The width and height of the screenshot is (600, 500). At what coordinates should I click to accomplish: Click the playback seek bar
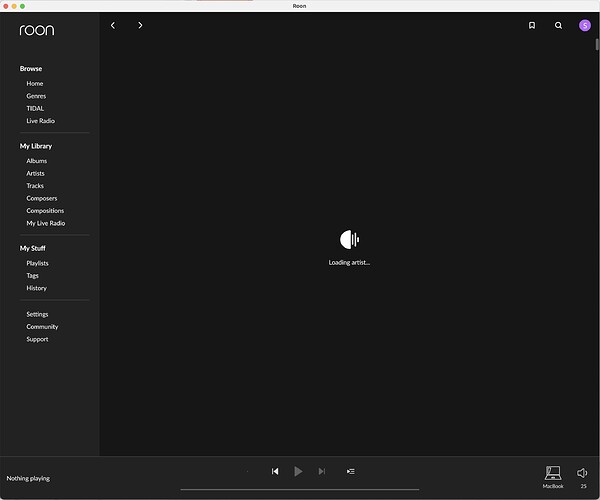pos(300,489)
